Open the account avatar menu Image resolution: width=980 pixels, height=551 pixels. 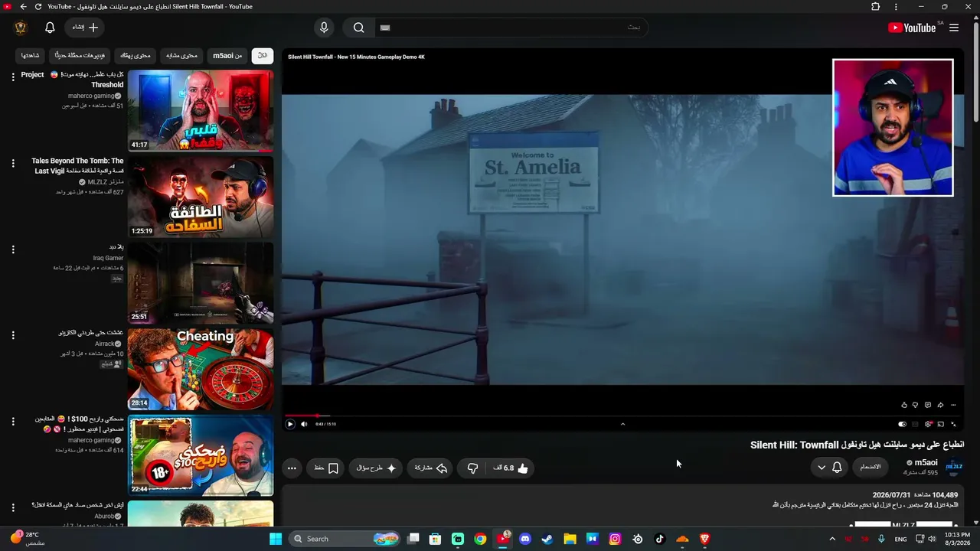click(21, 28)
